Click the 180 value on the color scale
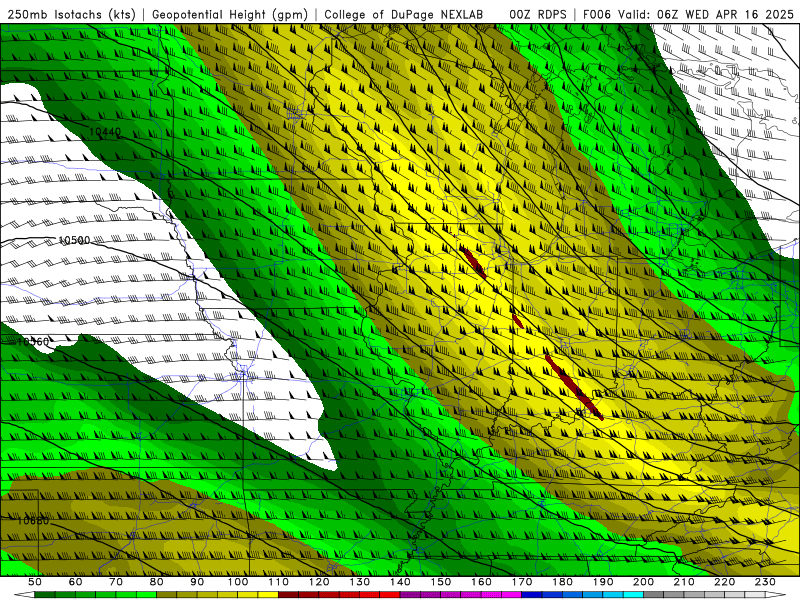The image size is (800, 600). pyautogui.click(x=562, y=582)
